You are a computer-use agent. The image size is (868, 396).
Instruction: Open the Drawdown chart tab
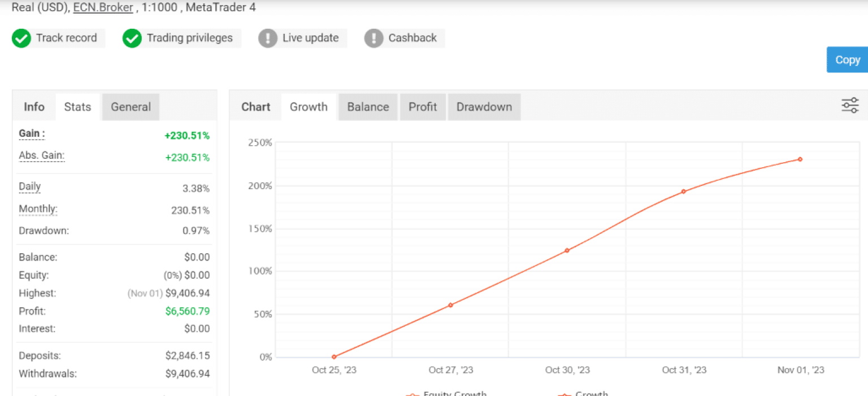pyautogui.click(x=484, y=107)
